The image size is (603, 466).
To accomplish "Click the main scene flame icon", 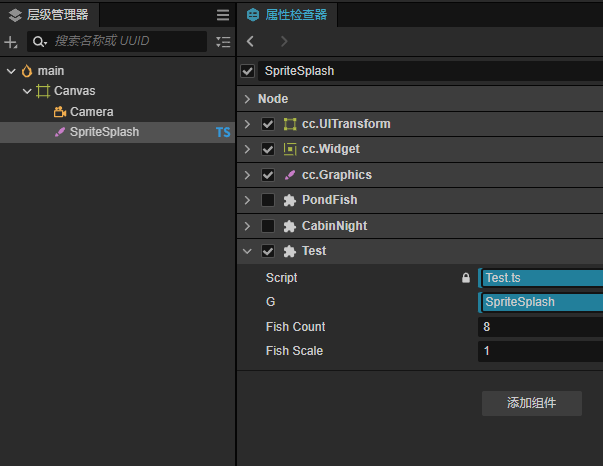I will coord(27,71).
